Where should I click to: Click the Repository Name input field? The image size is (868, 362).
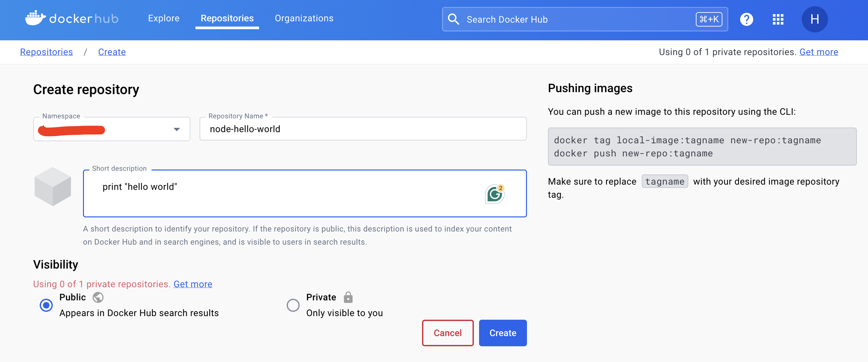click(363, 129)
